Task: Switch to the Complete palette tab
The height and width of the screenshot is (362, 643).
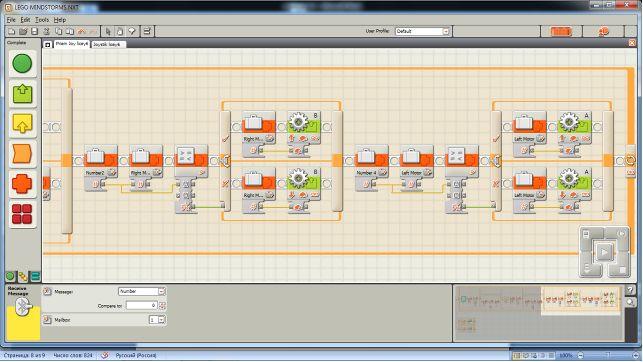Action: pyautogui.click(x=23, y=277)
